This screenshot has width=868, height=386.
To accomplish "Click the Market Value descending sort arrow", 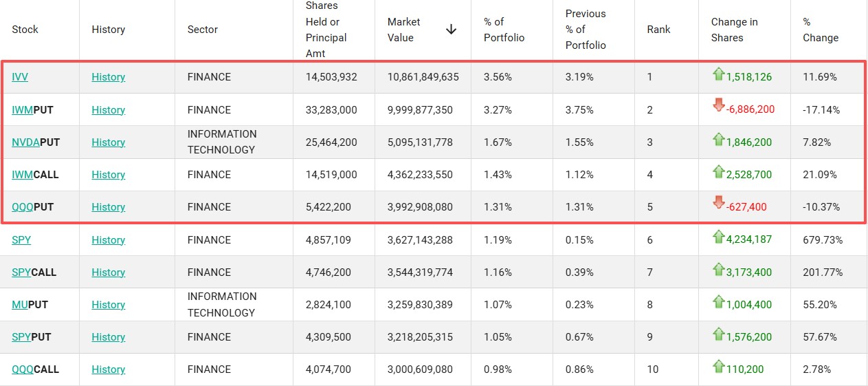I will point(451,30).
